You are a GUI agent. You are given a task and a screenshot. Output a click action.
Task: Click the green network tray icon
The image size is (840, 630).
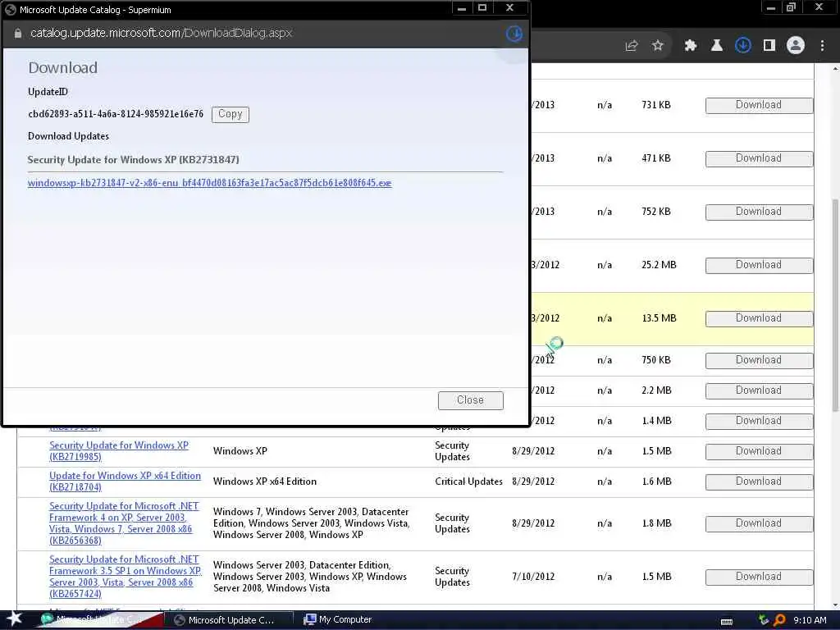pyautogui.click(x=764, y=620)
